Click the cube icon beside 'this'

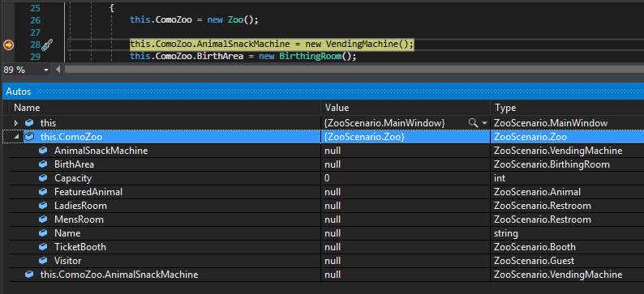tap(28, 123)
